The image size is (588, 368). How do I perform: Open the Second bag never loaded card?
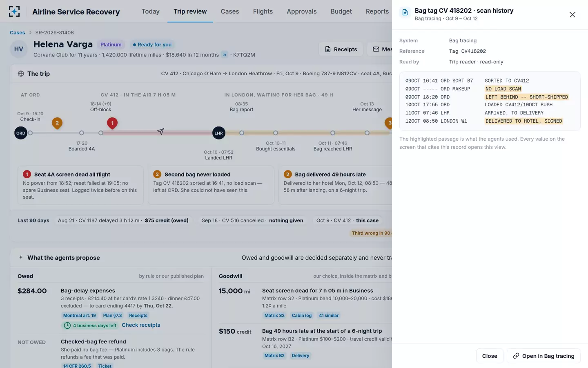click(211, 185)
